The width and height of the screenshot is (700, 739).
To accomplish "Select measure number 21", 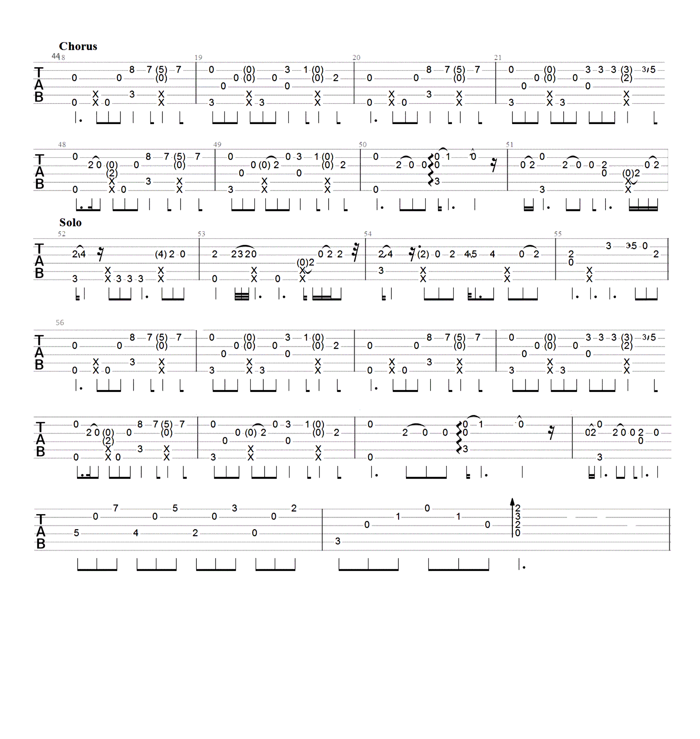I will click(498, 58).
